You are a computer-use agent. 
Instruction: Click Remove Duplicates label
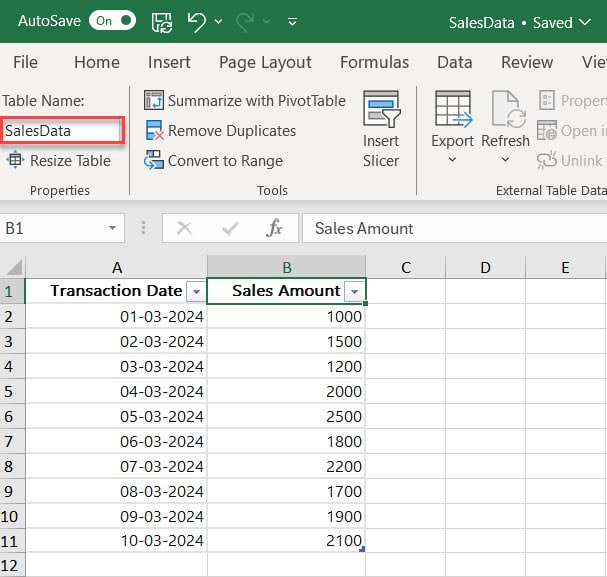[x=232, y=131]
